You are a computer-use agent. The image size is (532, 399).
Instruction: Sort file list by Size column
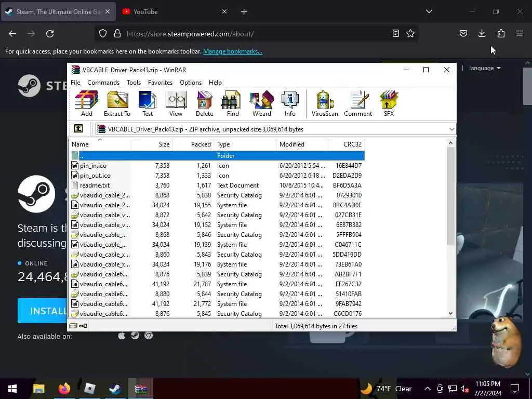coord(151,144)
